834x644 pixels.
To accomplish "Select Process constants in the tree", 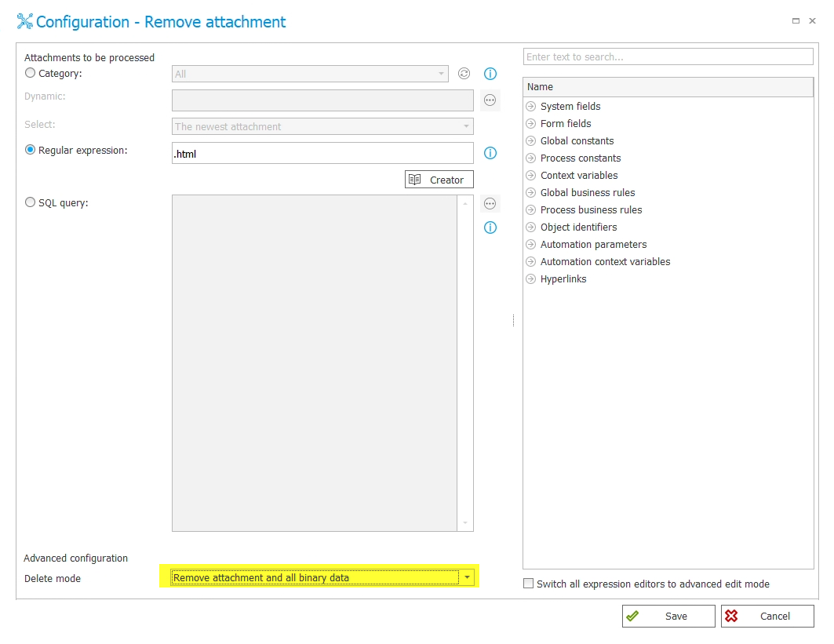I will coord(580,158).
